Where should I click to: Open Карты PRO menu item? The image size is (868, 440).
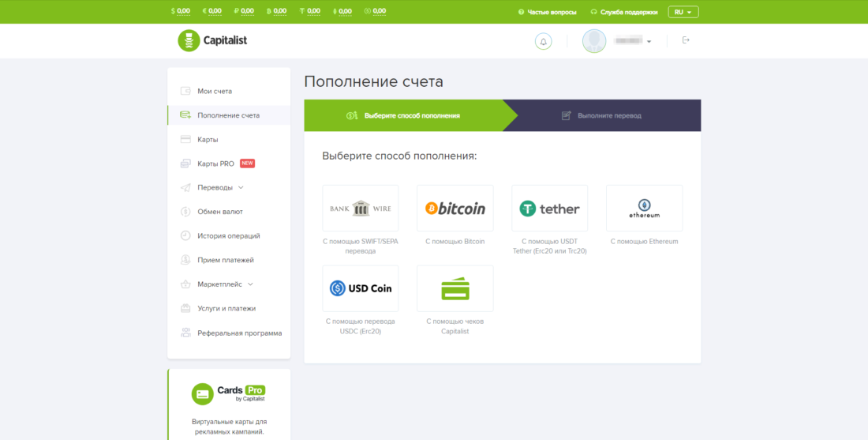(x=215, y=164)
